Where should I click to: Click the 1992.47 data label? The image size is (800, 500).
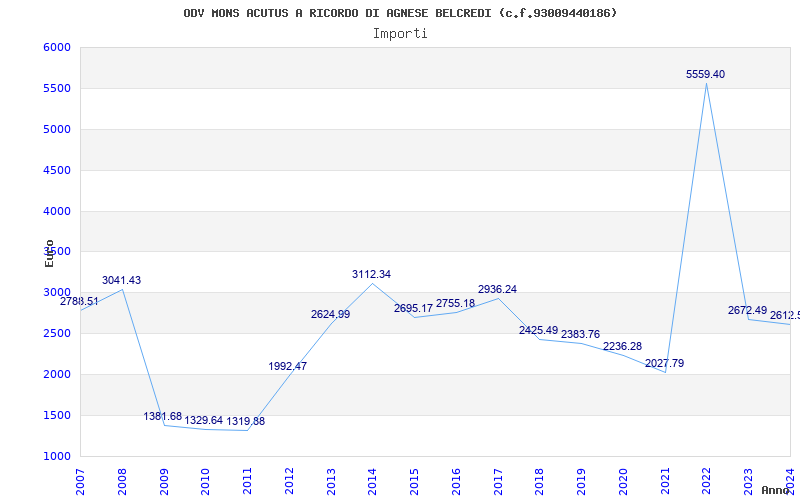[288, 366]
